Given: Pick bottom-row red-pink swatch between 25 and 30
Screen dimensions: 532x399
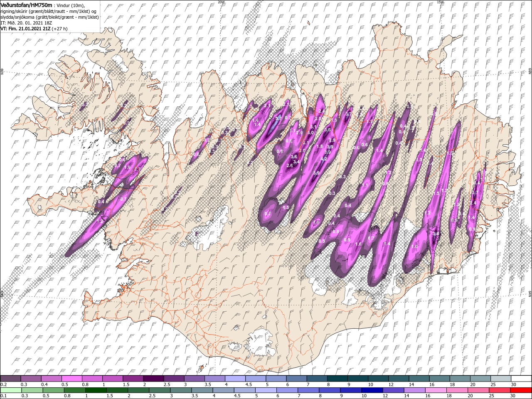Looking at the screenshot, I should [500, 390].
